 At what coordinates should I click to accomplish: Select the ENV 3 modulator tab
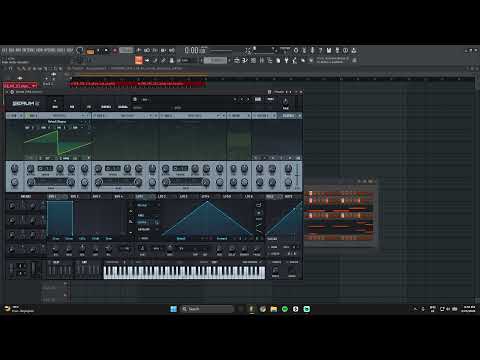[x=96, y=196]
